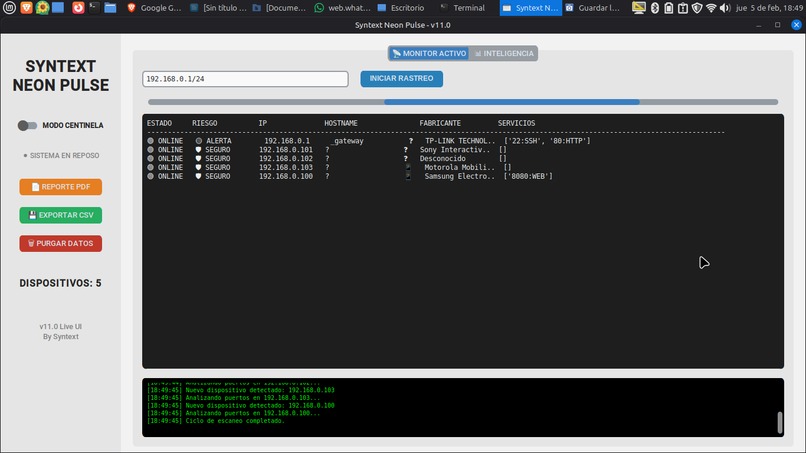The height and width of the screenshot is (453, 806).
Task: Check the battery tray icon
Action: 668,8
